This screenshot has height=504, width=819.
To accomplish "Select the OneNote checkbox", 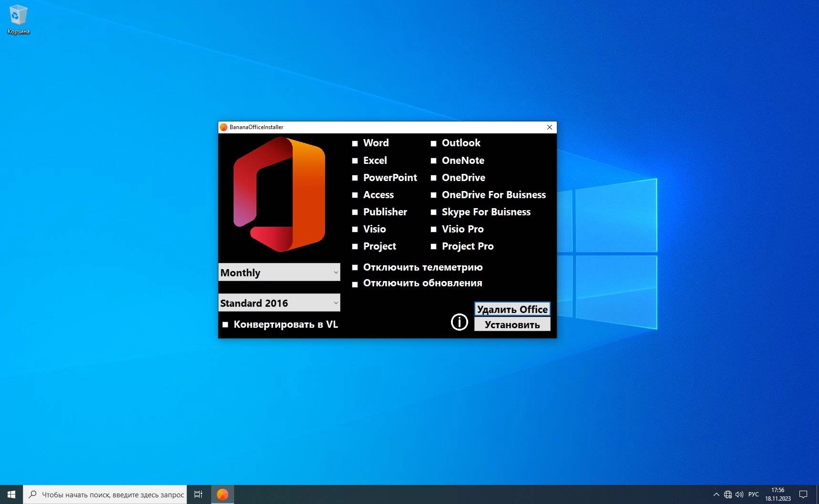I will [x=433, y=161].
